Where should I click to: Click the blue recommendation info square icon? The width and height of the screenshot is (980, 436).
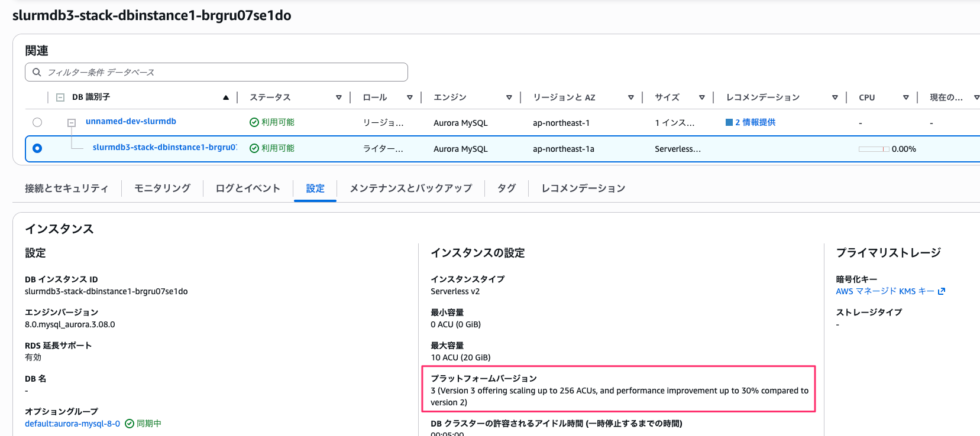click(x=729, y=122)
